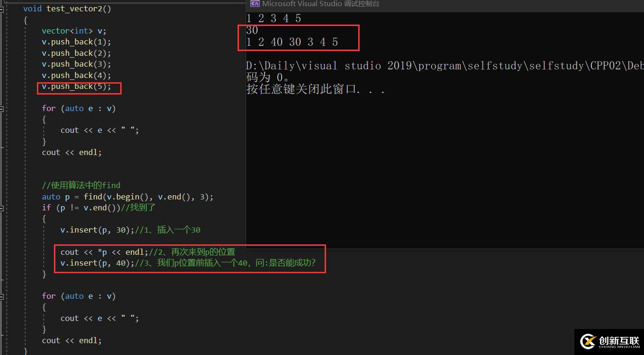Click the v.insert(p, 40); statement
The image size is (644, 355).
(97, 263)
